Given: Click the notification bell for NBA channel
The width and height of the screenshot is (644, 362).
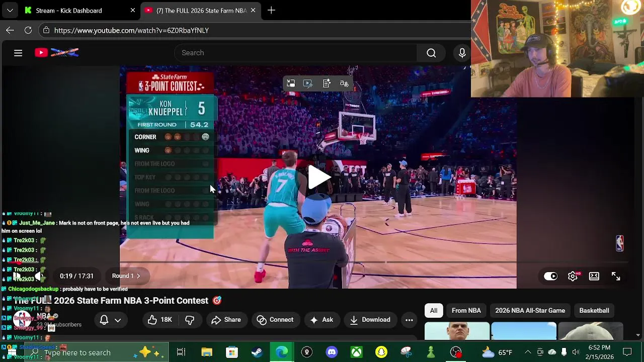Looking at the screenshot, I should (104, 320).
